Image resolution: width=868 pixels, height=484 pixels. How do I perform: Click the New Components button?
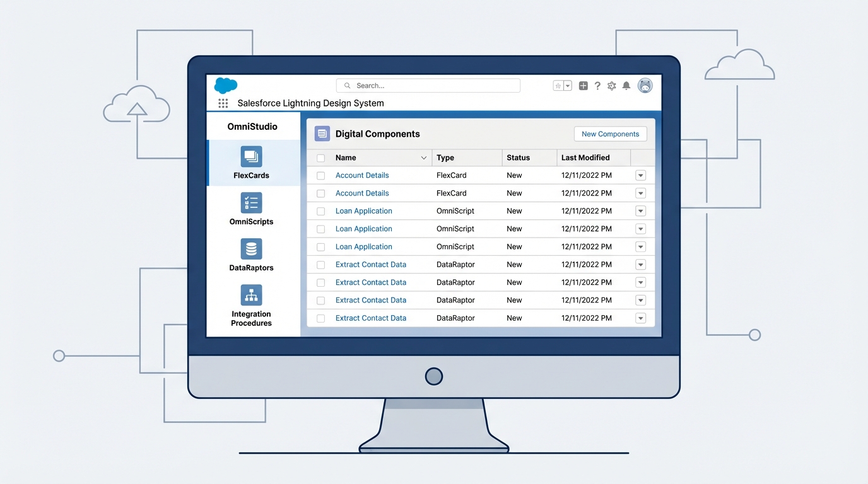pyautogui.click(x=610, y=134)
